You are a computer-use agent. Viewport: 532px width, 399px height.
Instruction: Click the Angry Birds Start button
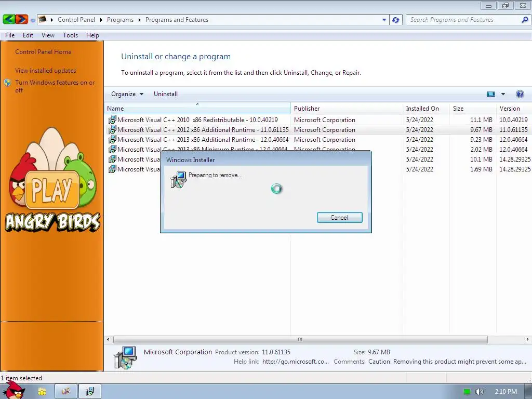click(14, 390)
